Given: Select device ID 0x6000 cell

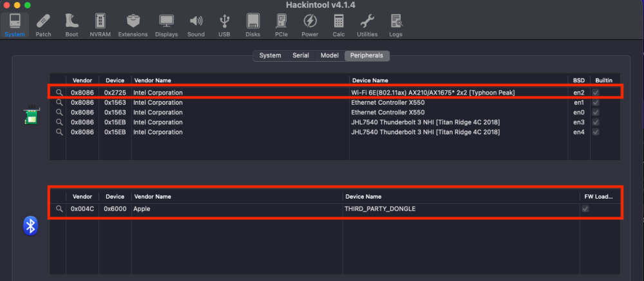Looking at the screenshot, I should coord(115,209).
